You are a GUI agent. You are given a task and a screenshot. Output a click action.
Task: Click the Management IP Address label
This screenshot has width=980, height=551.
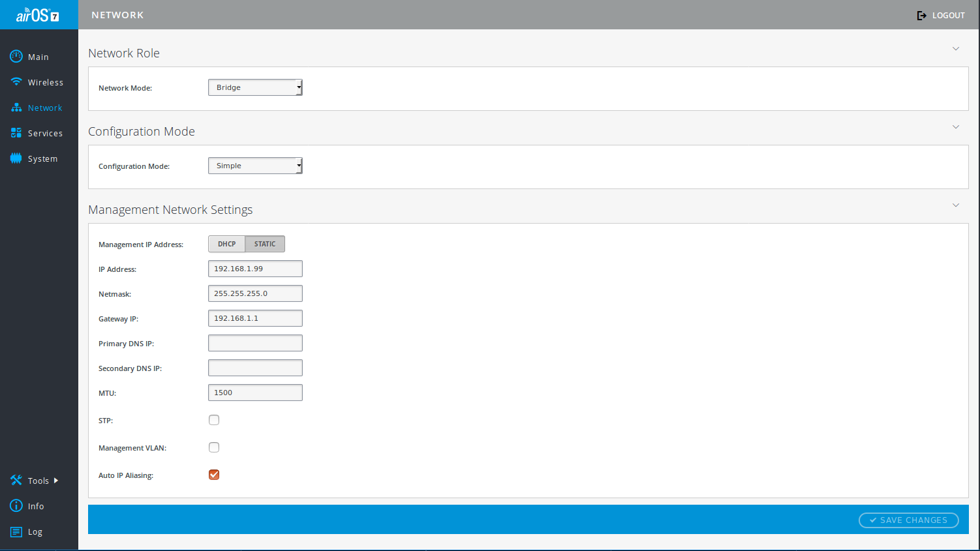(x=141, y=245)
